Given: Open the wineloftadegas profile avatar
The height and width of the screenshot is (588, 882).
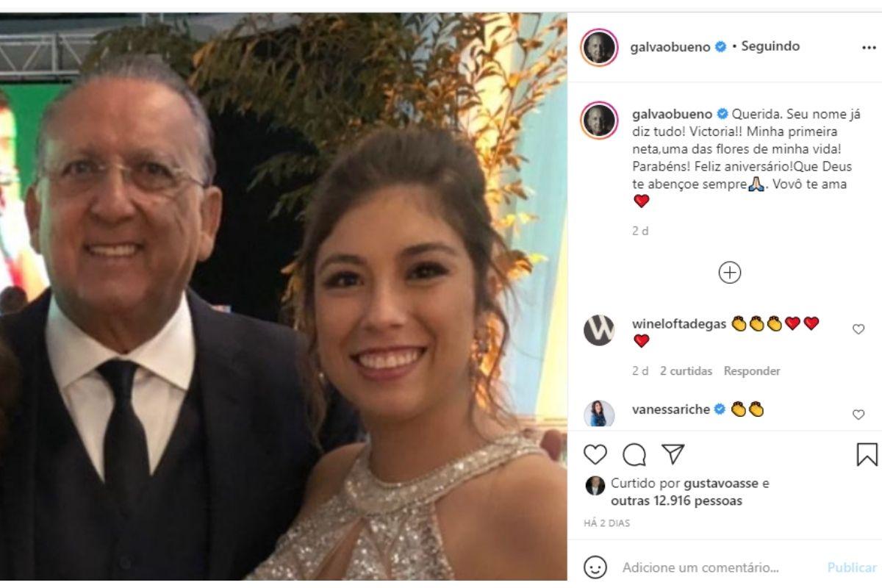Looking at the screenshot, I should [599, 330].
